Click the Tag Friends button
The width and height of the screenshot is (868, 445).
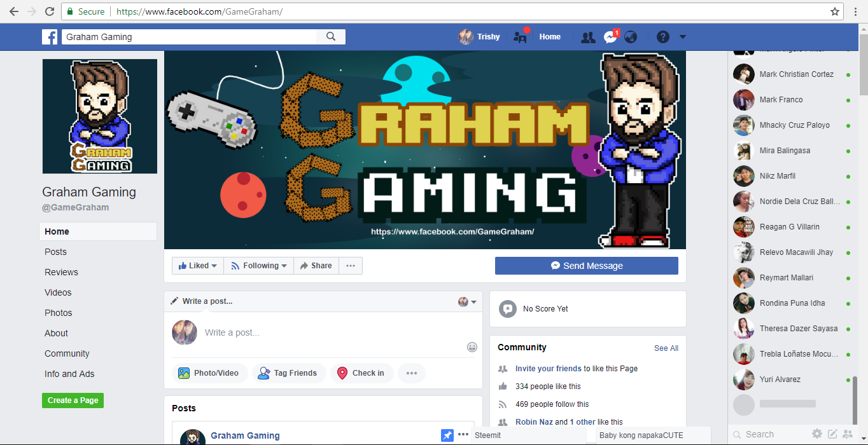coord(289,373)
